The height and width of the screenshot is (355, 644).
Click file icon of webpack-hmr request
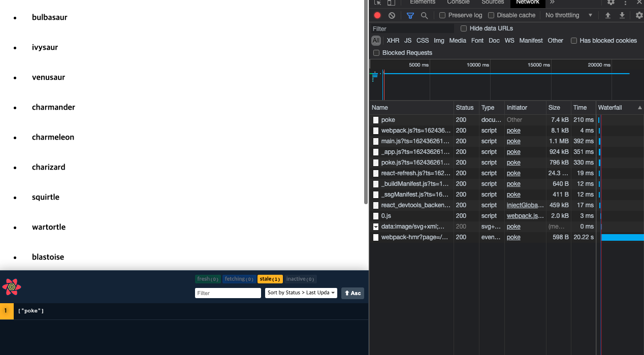376,237
